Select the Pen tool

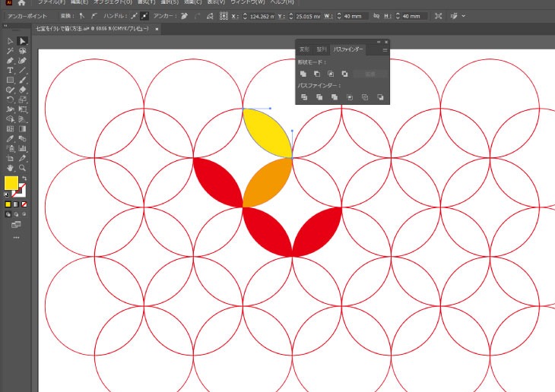click(x=10, y=61)
